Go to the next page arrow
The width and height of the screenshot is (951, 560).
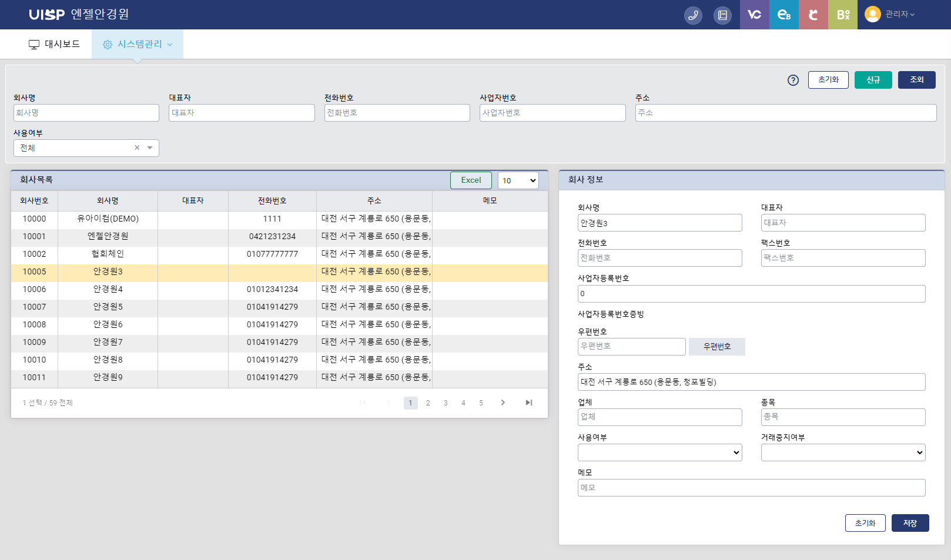(503, 403)
